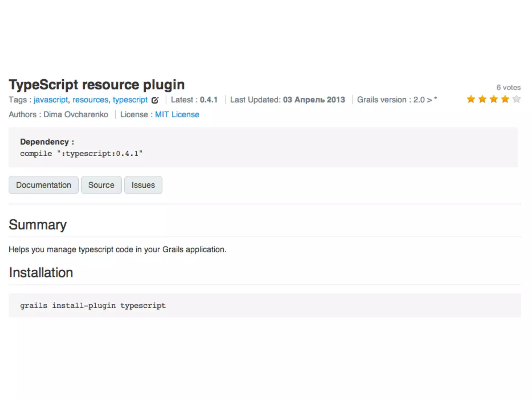Click the second rating star
Image resolution: width=532 pixels, height=399 pixels.
coord(482,99)
